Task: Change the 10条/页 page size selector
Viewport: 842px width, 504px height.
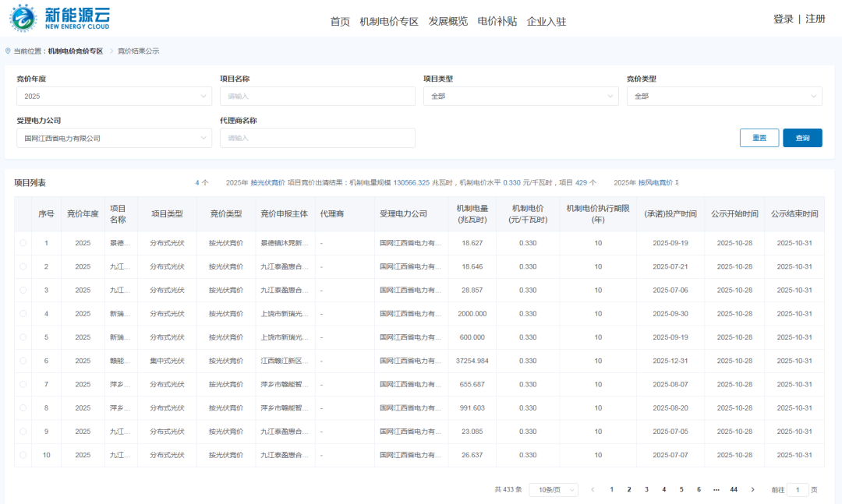Action: pyautogui.click(x=554, y=490)
